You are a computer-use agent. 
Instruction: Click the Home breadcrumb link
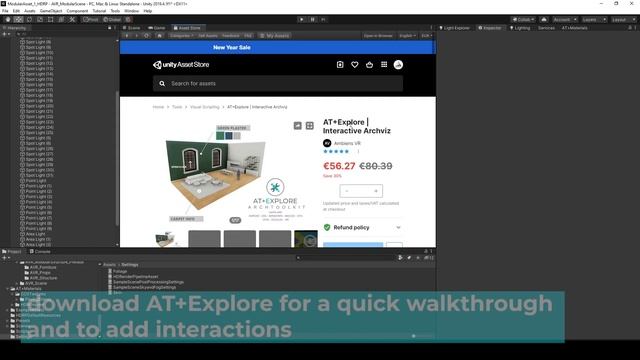158,107
